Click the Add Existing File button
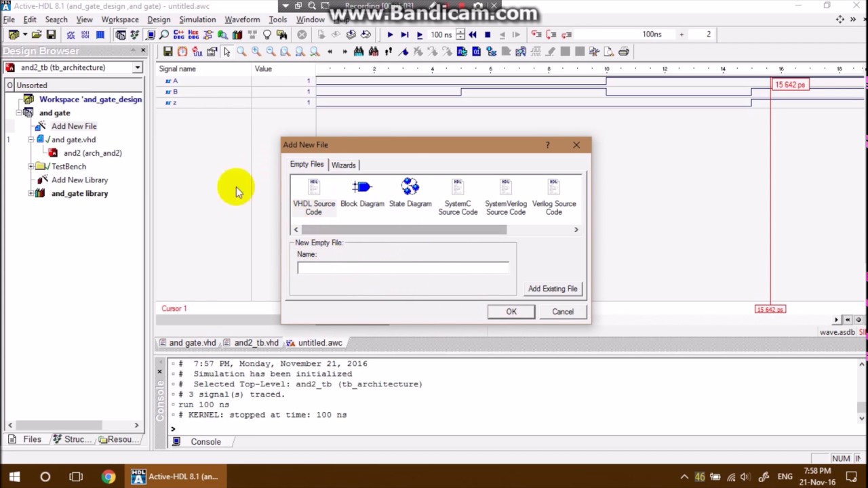The image size is (868, 488). pos(553,289)
